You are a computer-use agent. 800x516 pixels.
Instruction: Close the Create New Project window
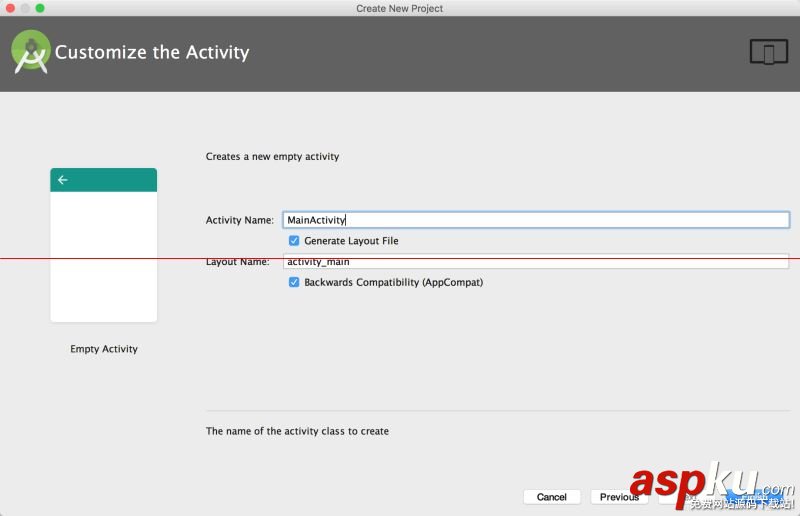tap(10, 8)
